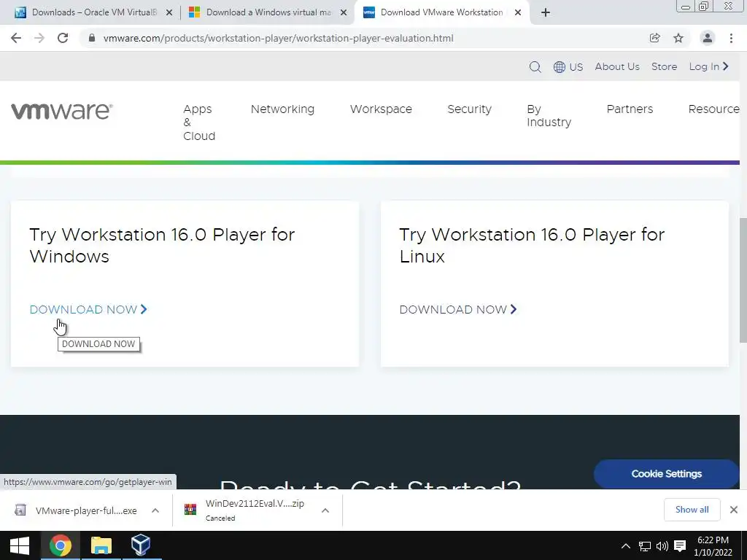This screenshot has width=747, height=560.
Task: Click DOWNLOAD NOW for Linux Player
Action: [458, 309]
